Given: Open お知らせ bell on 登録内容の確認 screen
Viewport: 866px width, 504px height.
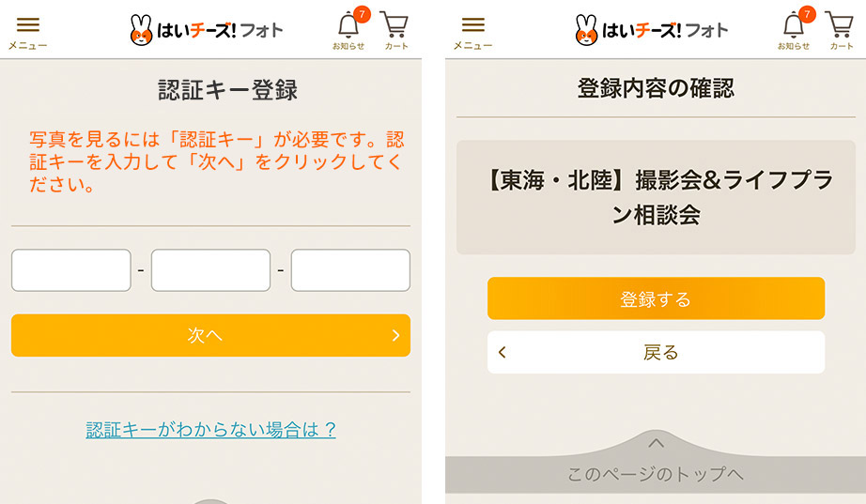Looking at the screenshot, I should (x=794, y=29).
